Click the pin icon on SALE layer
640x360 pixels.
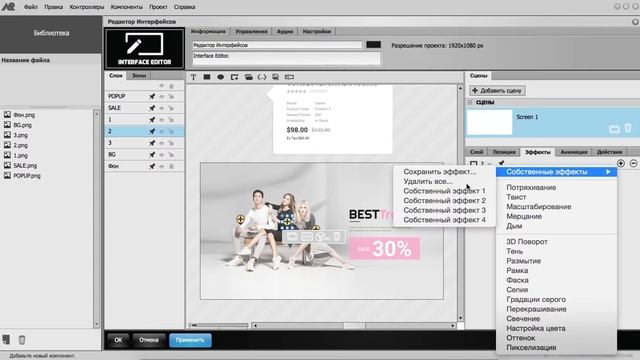pyautogui.click(x=152, y=108)
